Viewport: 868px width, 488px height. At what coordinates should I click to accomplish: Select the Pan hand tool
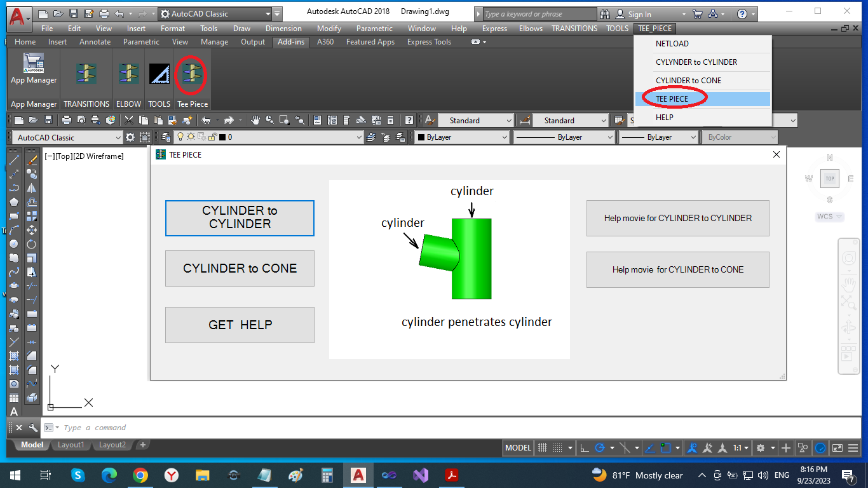[x=255, y=120]
